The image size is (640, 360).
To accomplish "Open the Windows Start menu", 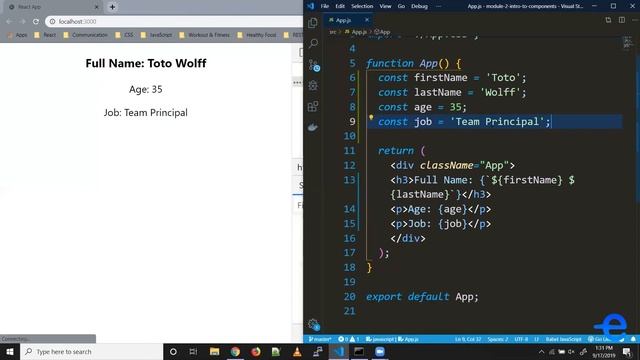I will pos(10,351).
